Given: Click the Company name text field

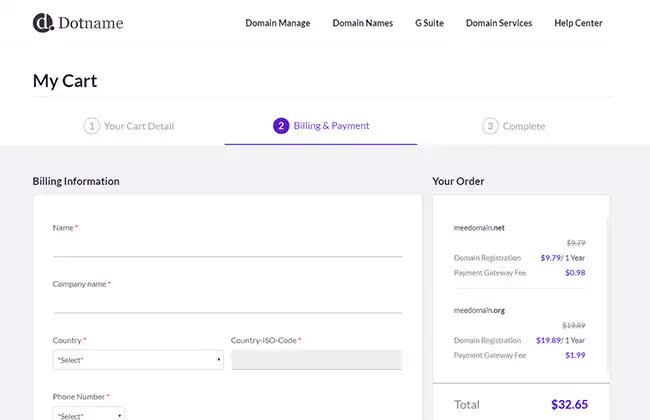Looking at the screenshot, I should click(x=227, y=302).
